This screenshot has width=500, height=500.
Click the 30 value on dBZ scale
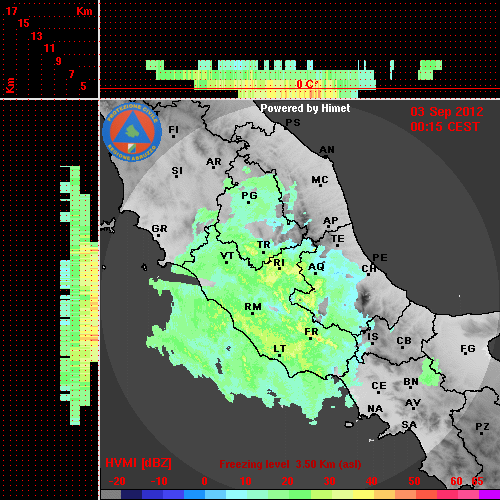pos(329,481)
